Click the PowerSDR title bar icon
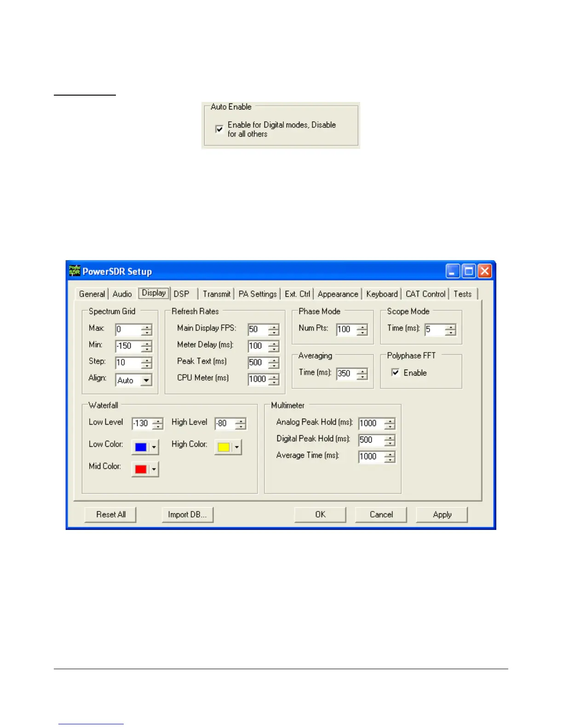The height and width of the screenshot is (728, 563). [x=75, y=271]
